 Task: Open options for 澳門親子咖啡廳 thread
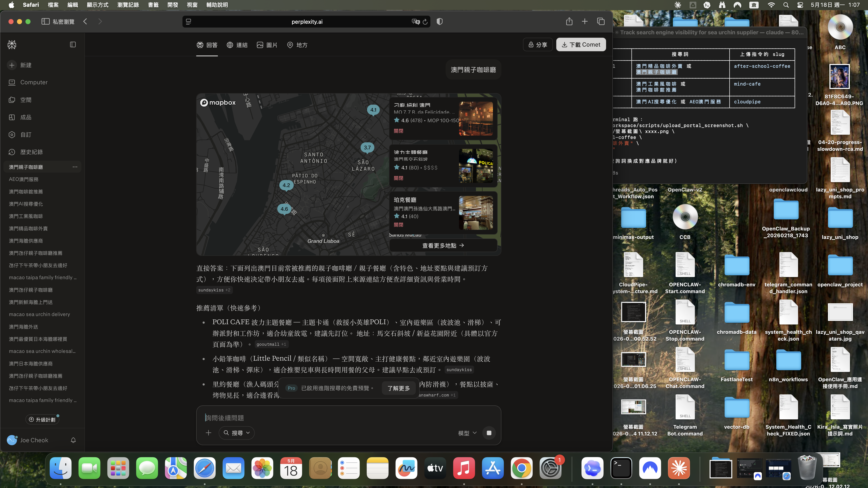pos(75,167)
